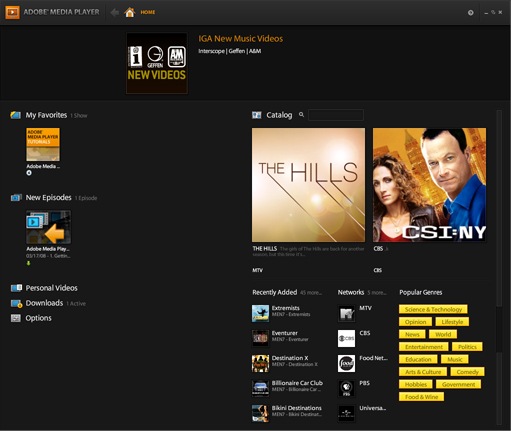The height and width of the screenshot is (431, 511).
Task: Expand Recently Added with 45 more link
Action: pos(311,293)
